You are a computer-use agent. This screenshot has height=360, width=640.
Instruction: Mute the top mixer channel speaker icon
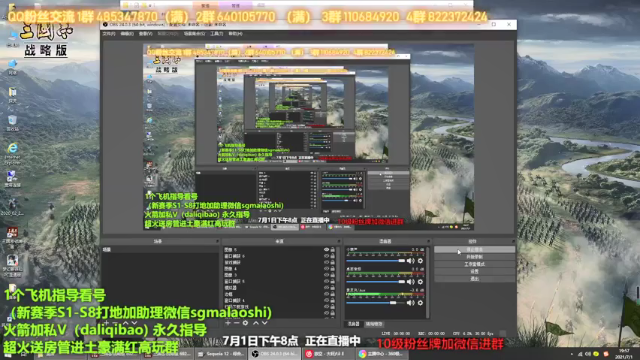(411, 260)
